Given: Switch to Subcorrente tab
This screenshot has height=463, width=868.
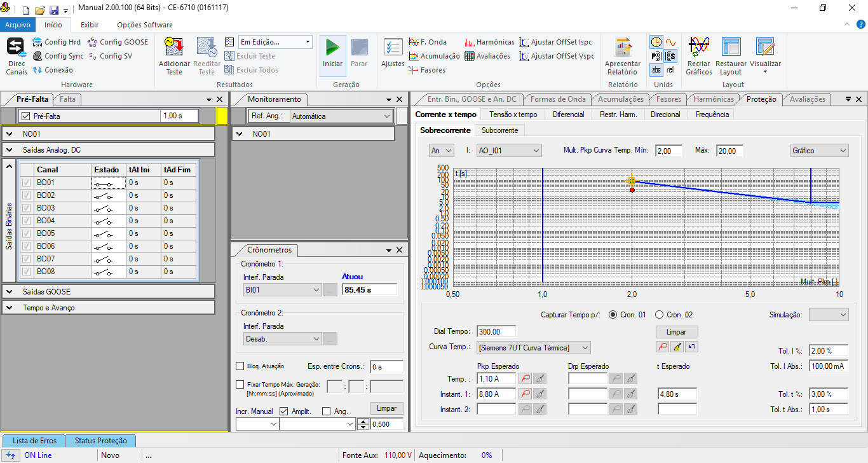Looking at the screenshot, I should [x=499, y=130].
